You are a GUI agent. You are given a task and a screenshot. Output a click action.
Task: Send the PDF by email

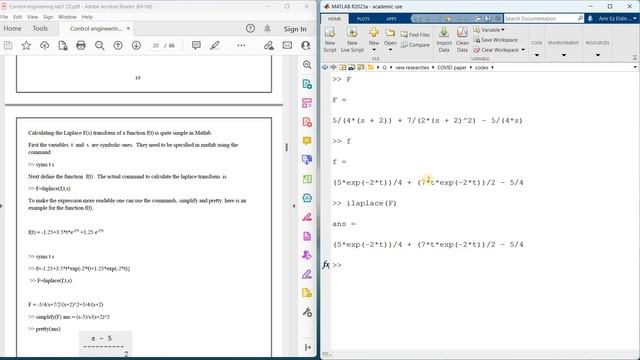[x=287, y=46]
